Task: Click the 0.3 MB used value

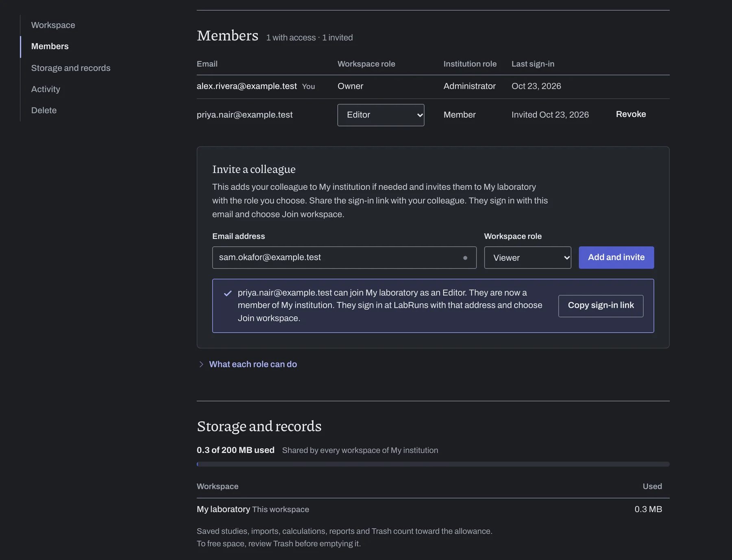Action: 648,509
